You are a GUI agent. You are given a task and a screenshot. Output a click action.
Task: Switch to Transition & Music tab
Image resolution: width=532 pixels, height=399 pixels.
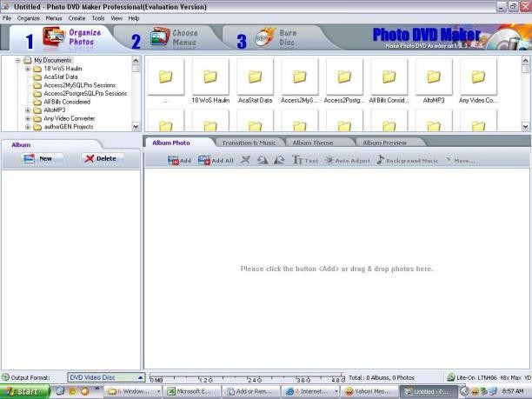click(249, 143)
